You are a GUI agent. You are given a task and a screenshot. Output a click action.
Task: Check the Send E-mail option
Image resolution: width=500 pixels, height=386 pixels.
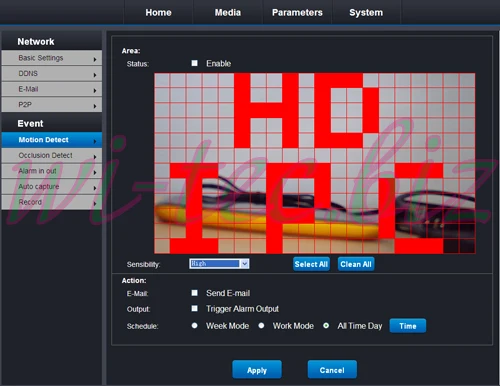coord(194,293)
